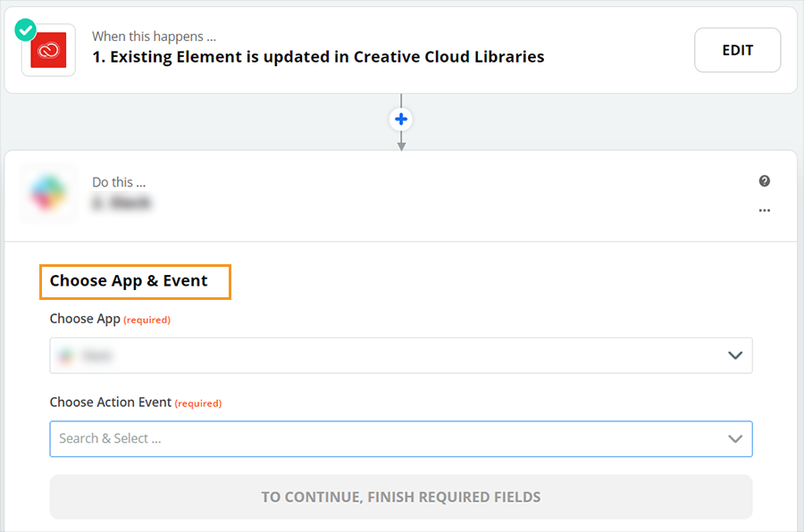Click the highlighted orange outline box

(x=135, y=281)
